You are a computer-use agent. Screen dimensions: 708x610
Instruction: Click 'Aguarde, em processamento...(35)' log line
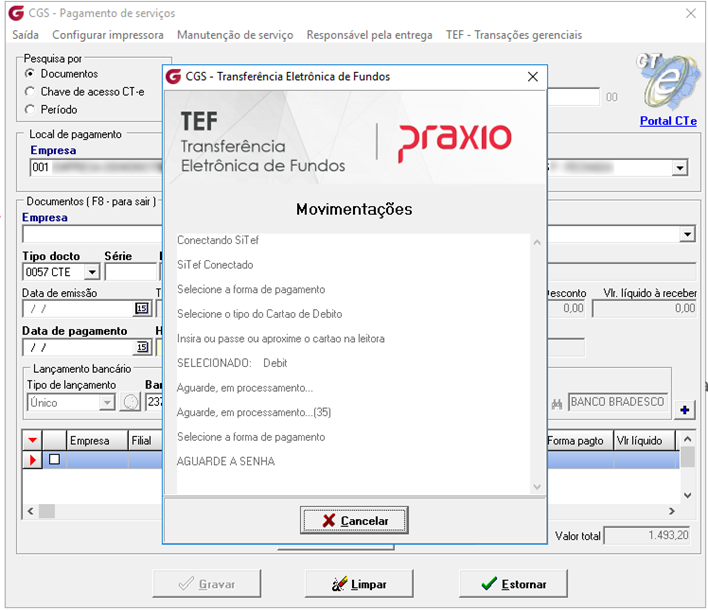pyautogui.click(x=254, y=412)
